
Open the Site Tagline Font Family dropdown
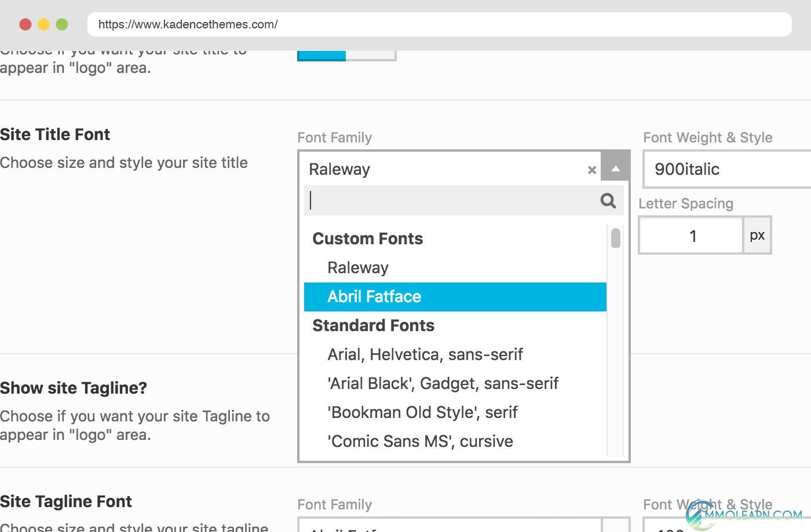pyautogui.click(x=463, y=524)
